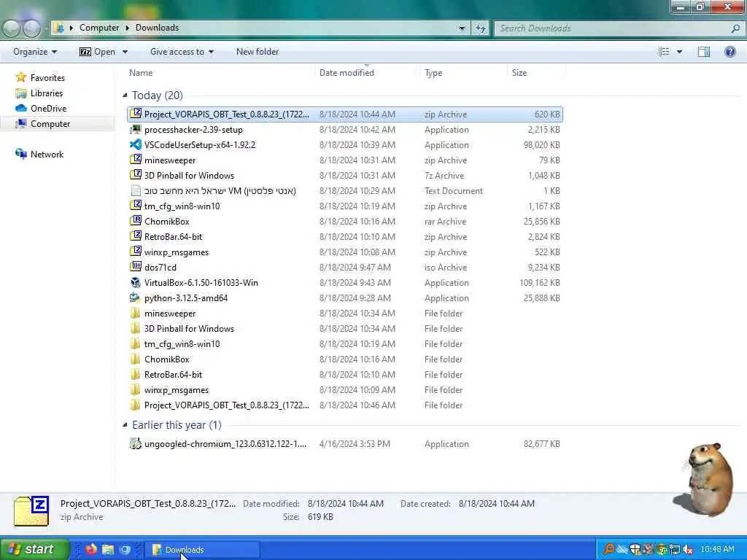Select the Project_VORAPIS_OBT_Test folder row

(x=345, y=405)
